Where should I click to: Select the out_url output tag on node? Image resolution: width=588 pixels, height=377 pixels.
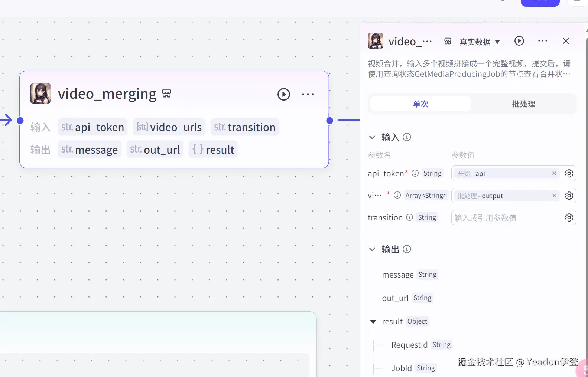tap(155, 150)
